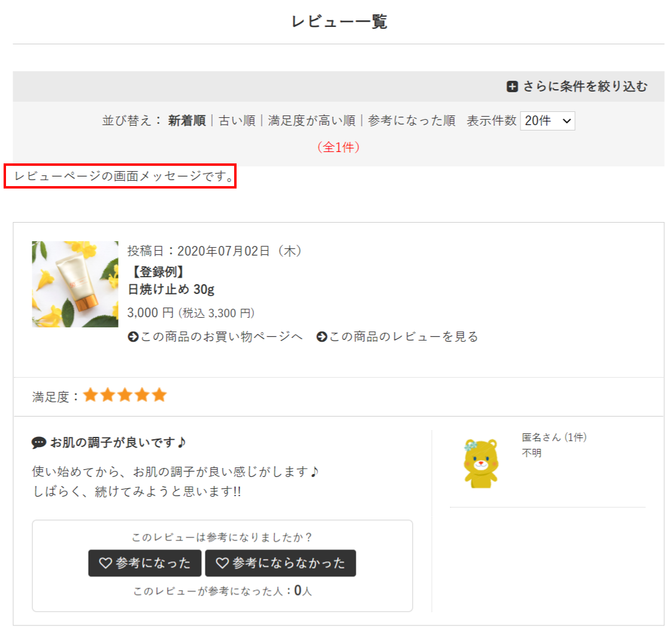This screenshot has height=635, width=672.
Task: Sort by 参考になった順
Action: pos(411,121)
